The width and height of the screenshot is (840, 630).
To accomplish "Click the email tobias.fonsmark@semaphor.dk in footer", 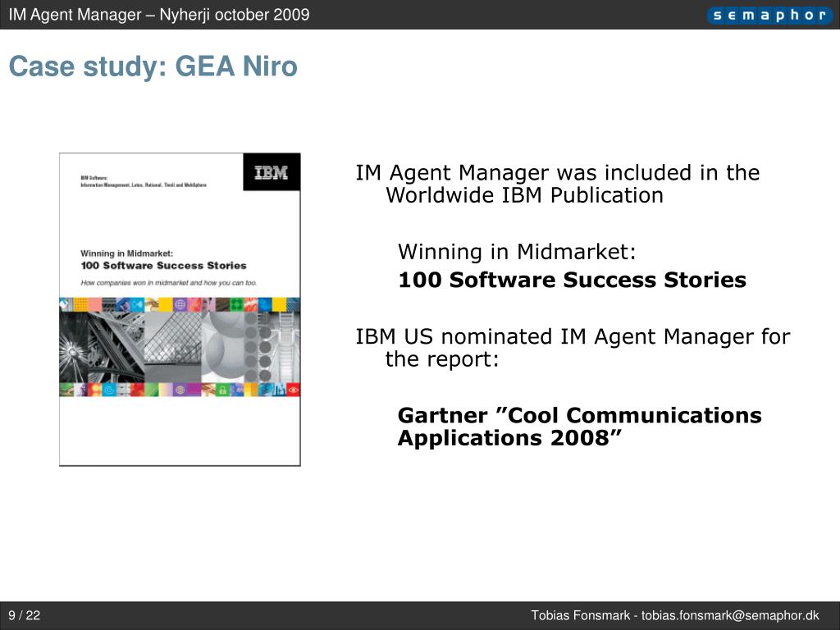I will (730, 615).
